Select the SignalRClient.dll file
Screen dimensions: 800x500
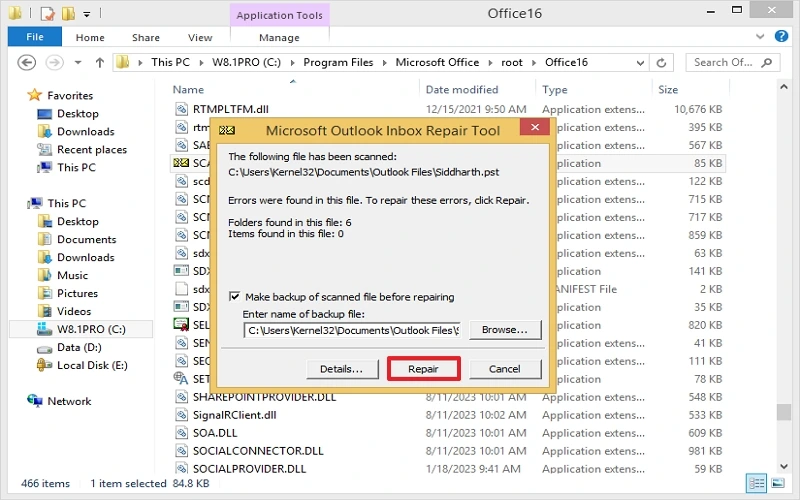click(235, 415)
